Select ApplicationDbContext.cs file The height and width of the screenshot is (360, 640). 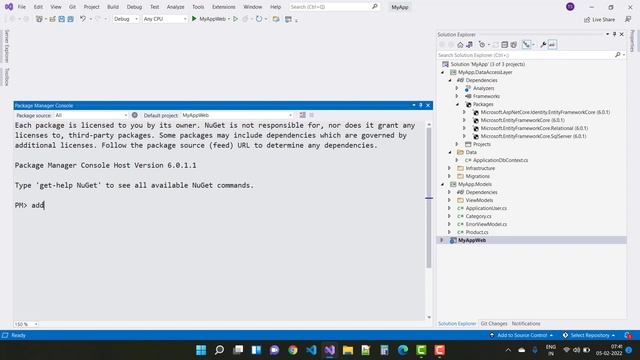coord(500,160)
